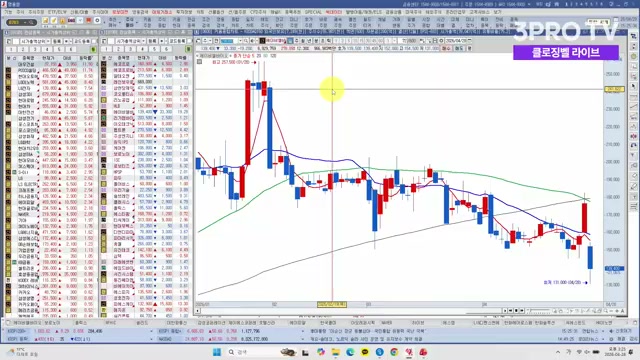This screenshot has width=640, height=360.
Task: Click the magnifier stock search icon in chart toolbar
Action: click(x=246, y=41)
